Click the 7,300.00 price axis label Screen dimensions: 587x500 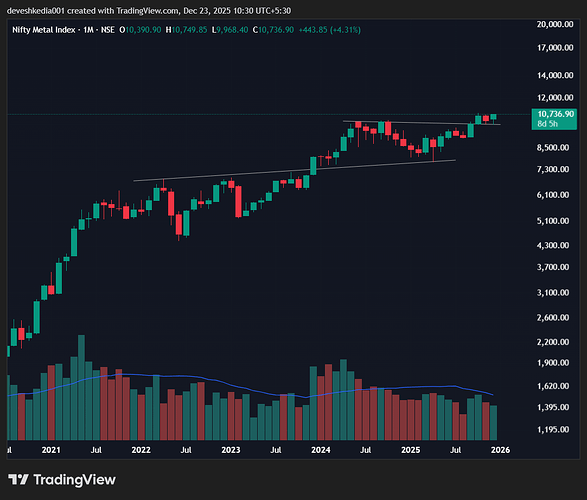[x=553, y=170]
